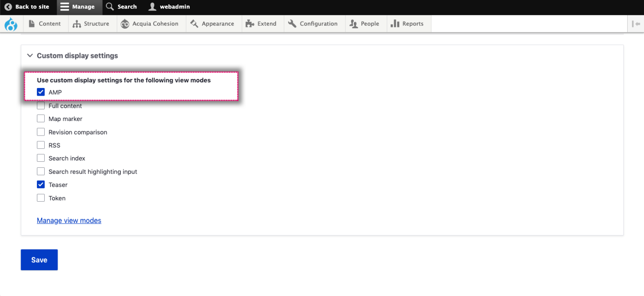Click the Search toolbar tab label

tap(127, 7)
